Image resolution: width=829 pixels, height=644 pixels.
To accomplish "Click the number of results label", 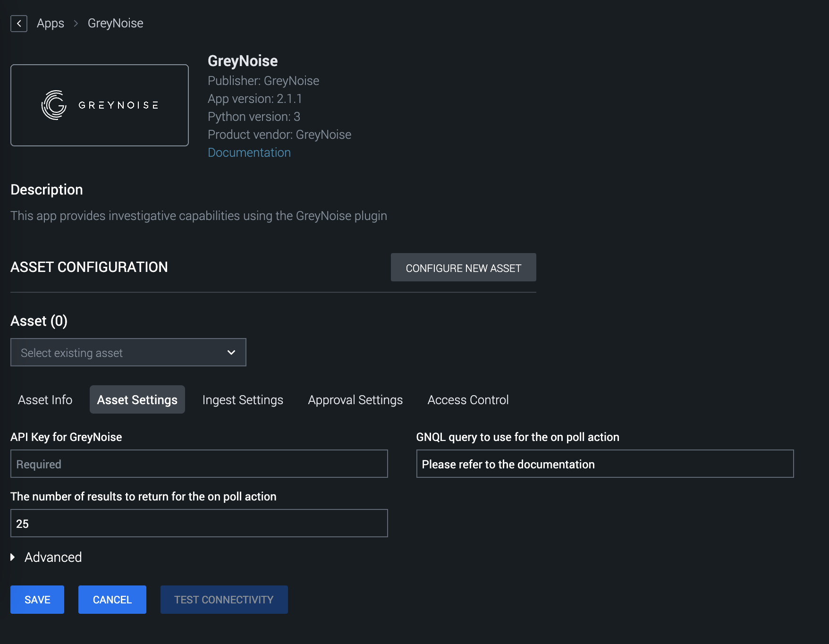I will pyautogui.click(x=144, y=497).
